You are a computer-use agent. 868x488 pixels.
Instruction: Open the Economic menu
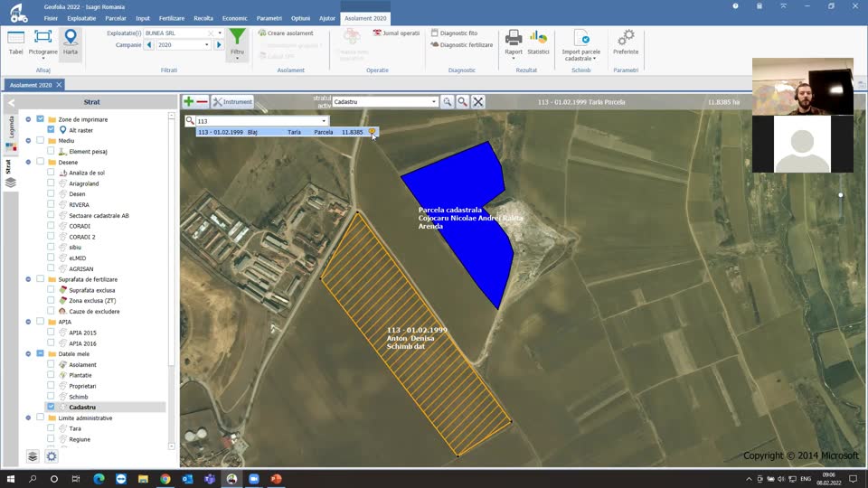point(235,18)
